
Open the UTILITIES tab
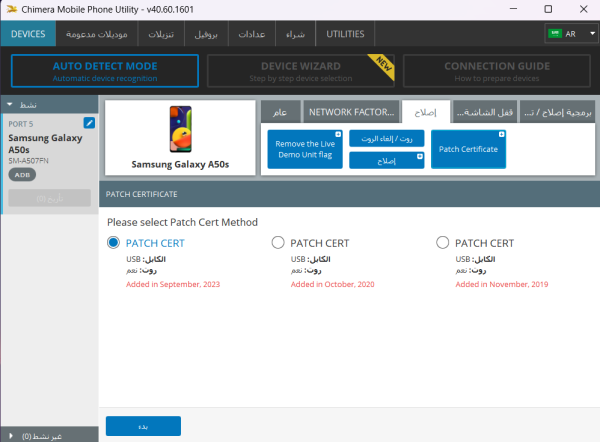pyautogui.click(x=345, y=34)
